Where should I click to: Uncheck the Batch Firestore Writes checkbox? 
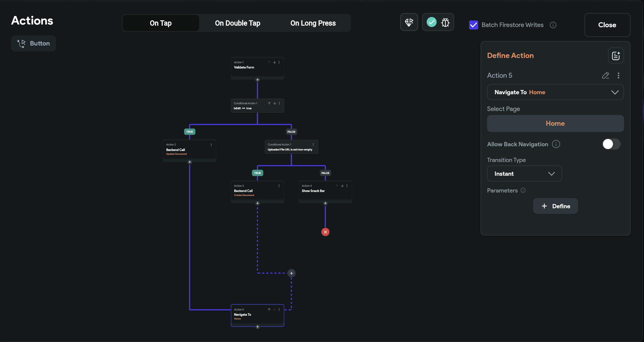[x=473, y=25]
